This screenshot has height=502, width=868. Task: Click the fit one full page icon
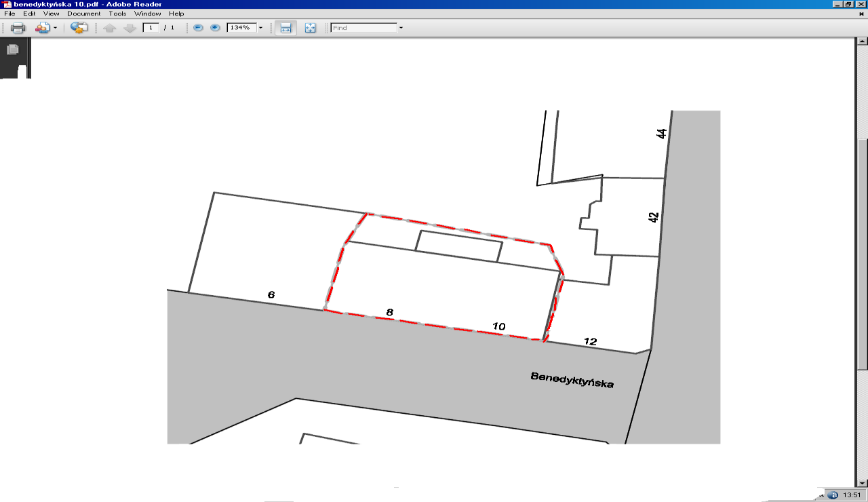pos(310,28)
